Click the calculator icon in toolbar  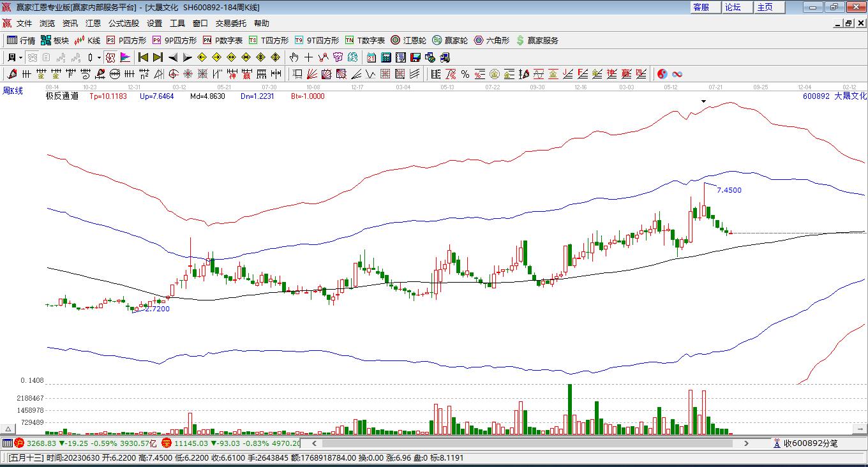385,57
